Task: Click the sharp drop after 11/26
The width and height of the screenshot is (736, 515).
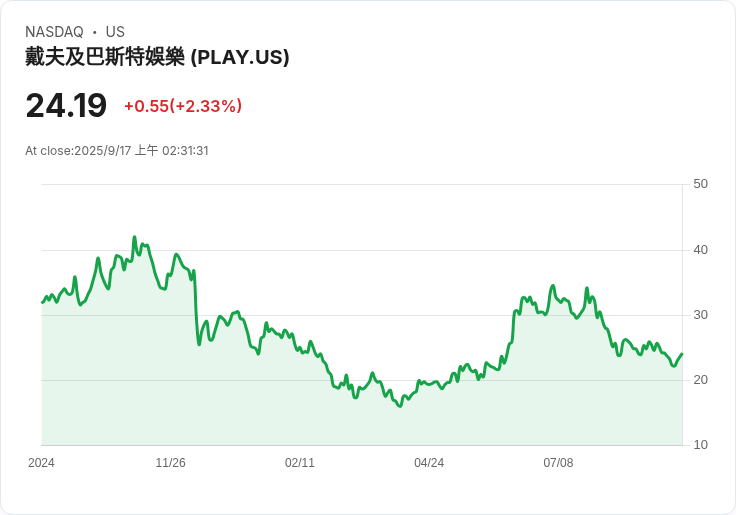Action: (196, 307)
